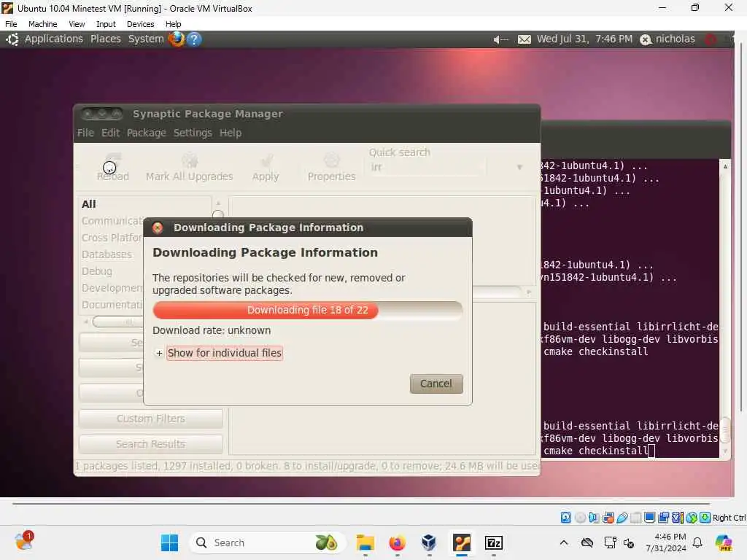The image size is (747, 560).
Task: Click the VirtualBox mouse integration indicator
Action: [x=692, y=518]
